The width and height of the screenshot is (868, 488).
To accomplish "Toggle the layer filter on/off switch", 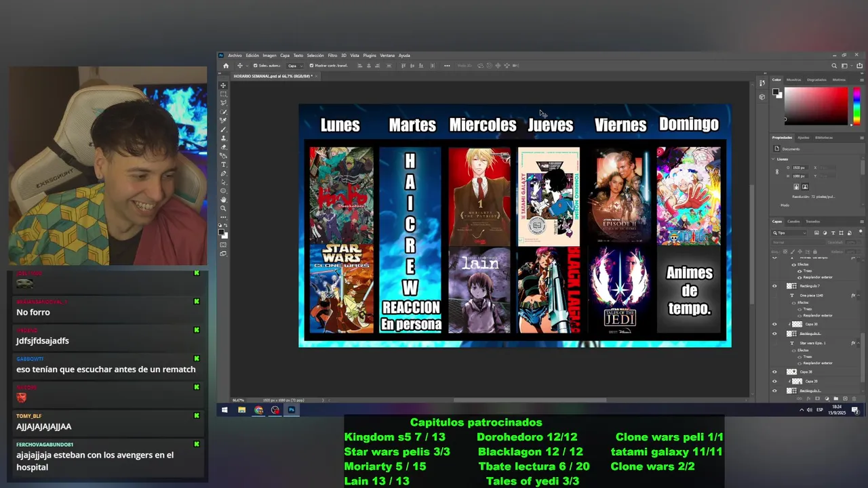I will click(x=861, y=231).
